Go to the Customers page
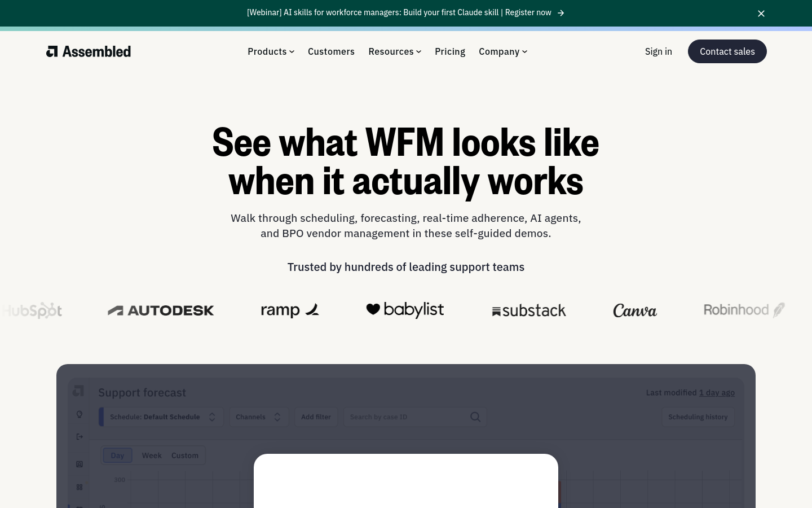The height and width of the screenshot is (508, 812). (331, 51)
